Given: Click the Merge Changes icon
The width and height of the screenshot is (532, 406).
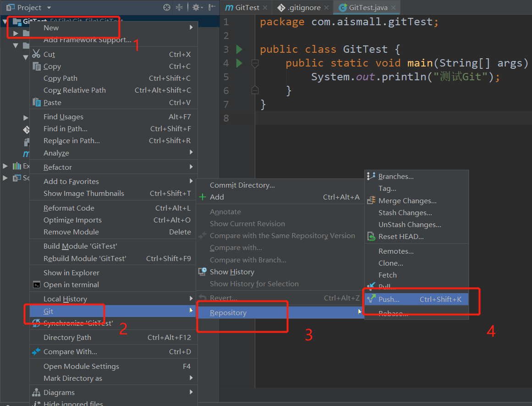Looking at the screenshot, I should coord(371,200).
